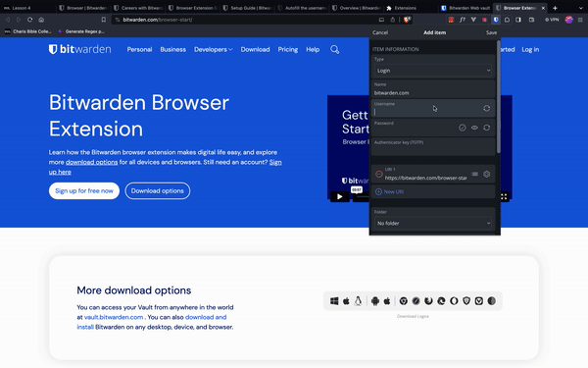Click the Firefox browser download icon
Viewport: 588px width, 368px height.
click(x=428, y=301)
